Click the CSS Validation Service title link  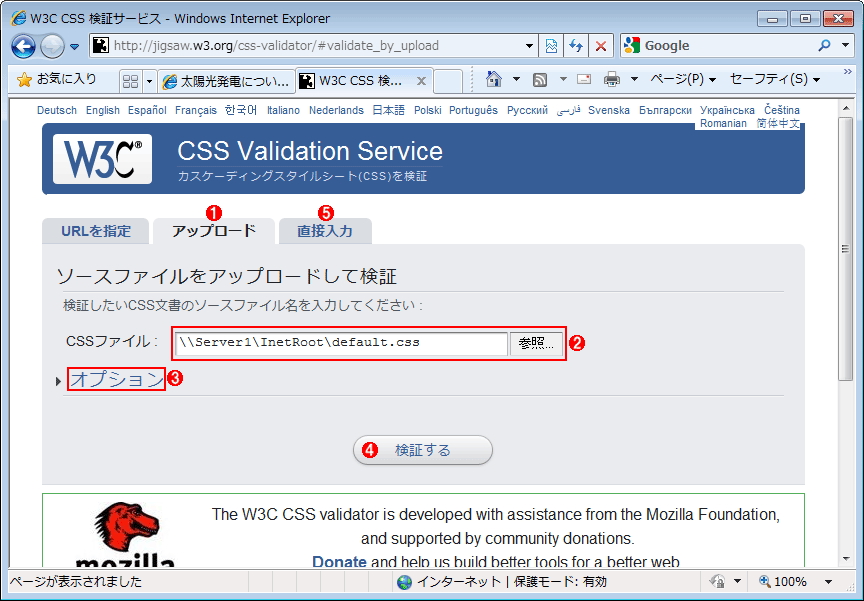[310, 151]
